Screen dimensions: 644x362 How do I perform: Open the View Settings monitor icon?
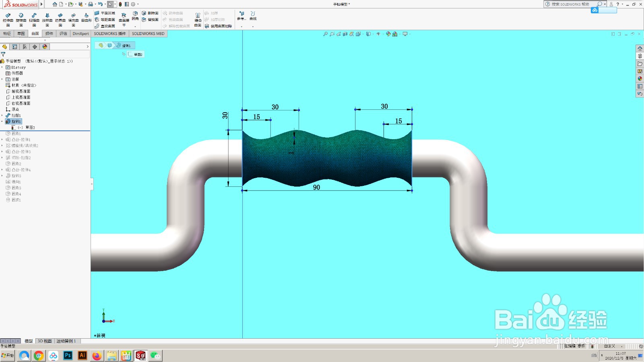click(x=405, y=34)
